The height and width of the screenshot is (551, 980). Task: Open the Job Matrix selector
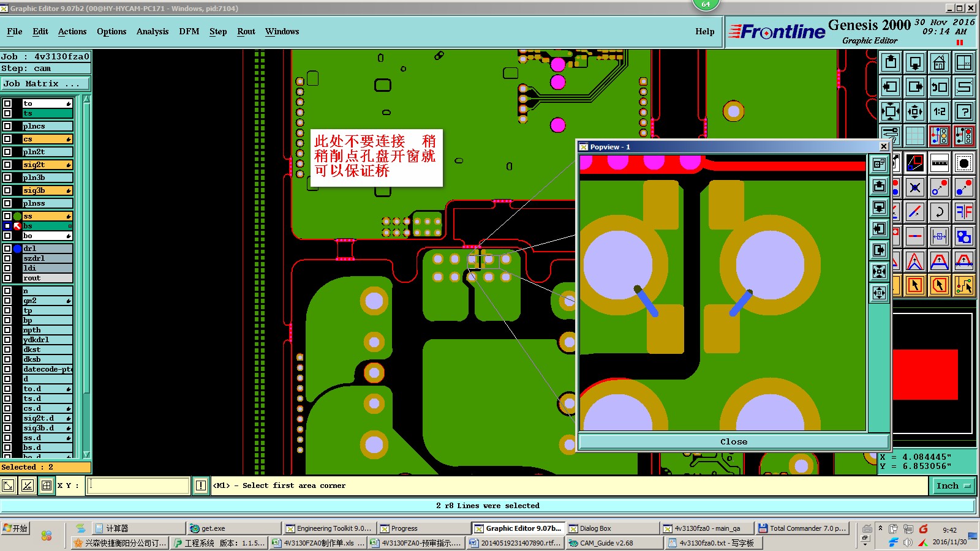tap(45, 84)
